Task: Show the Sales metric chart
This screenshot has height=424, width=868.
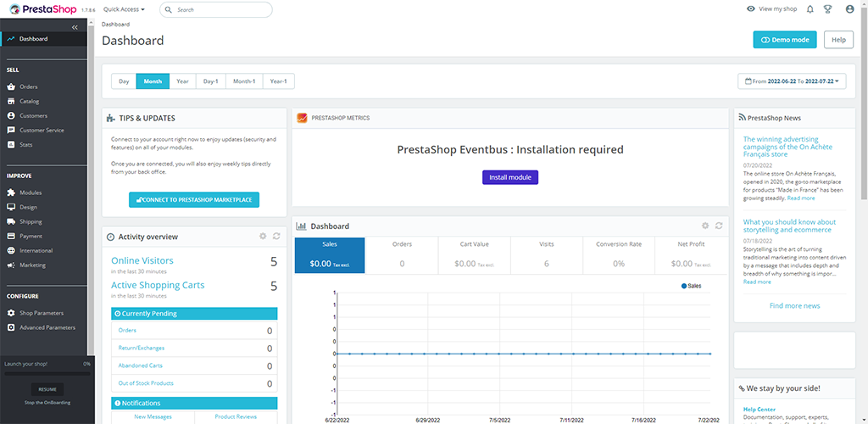Action: tap(330, 255)
